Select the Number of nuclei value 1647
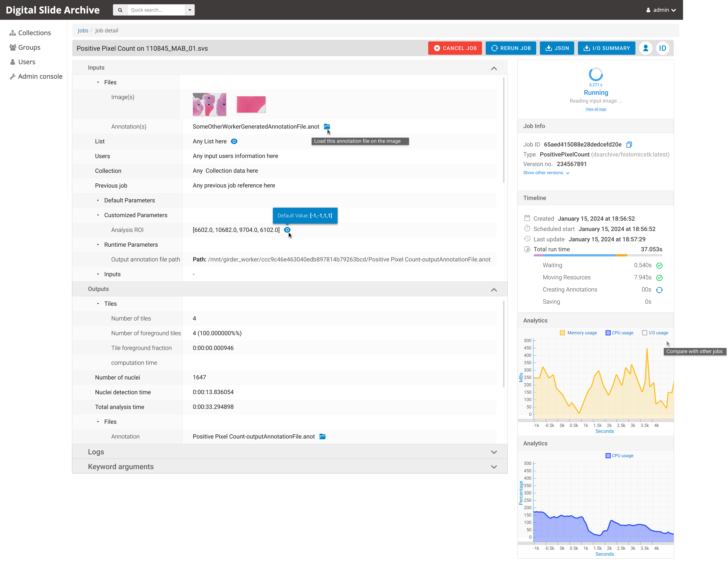Viewport: 728px width, 566px height. tap(199, 377)
